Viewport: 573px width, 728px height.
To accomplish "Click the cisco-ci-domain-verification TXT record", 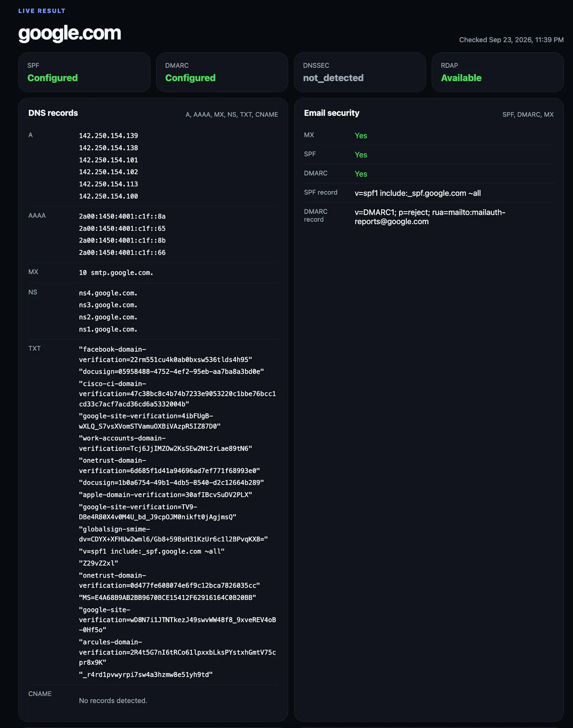I will point(178,394).
